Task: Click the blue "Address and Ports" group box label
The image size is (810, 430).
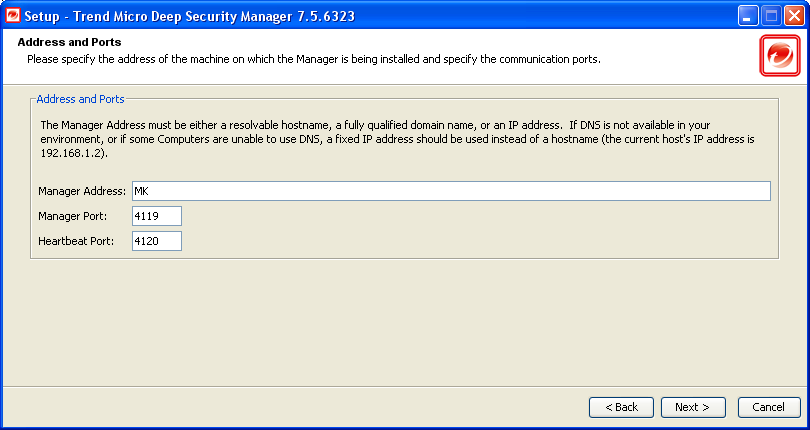Action: pos(80,99)
